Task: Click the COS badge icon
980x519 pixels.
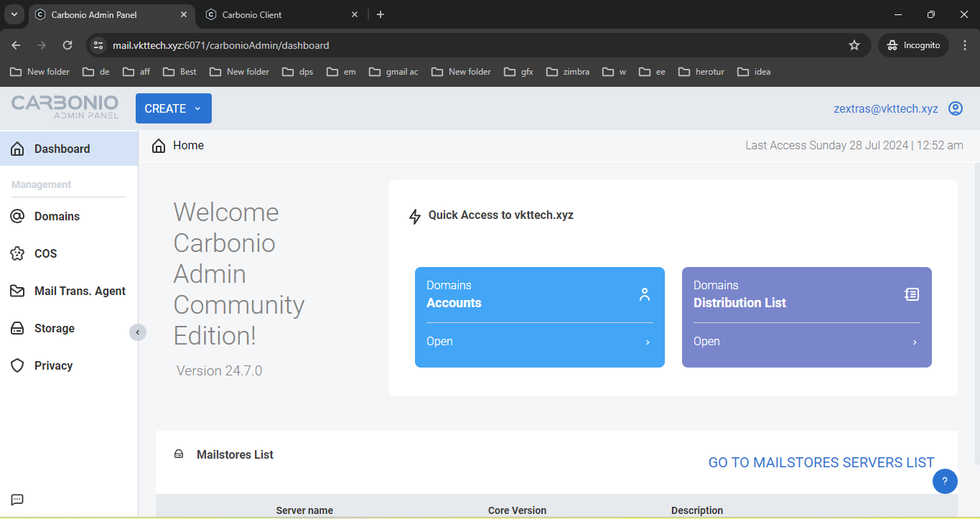Action: 18,253
